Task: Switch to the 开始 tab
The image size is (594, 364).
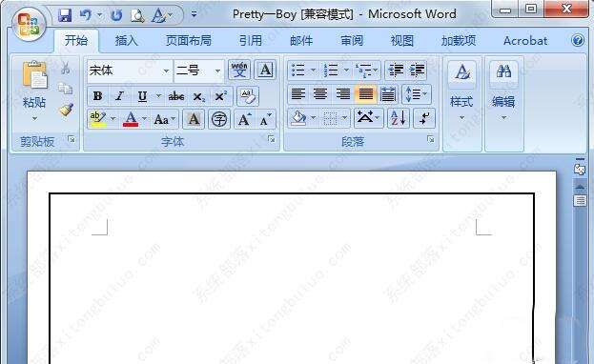Action: tap(75, 41)
